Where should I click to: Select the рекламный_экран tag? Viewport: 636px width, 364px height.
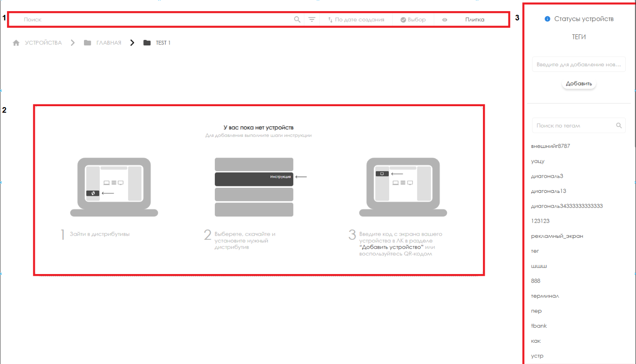[x=557, y=236]
